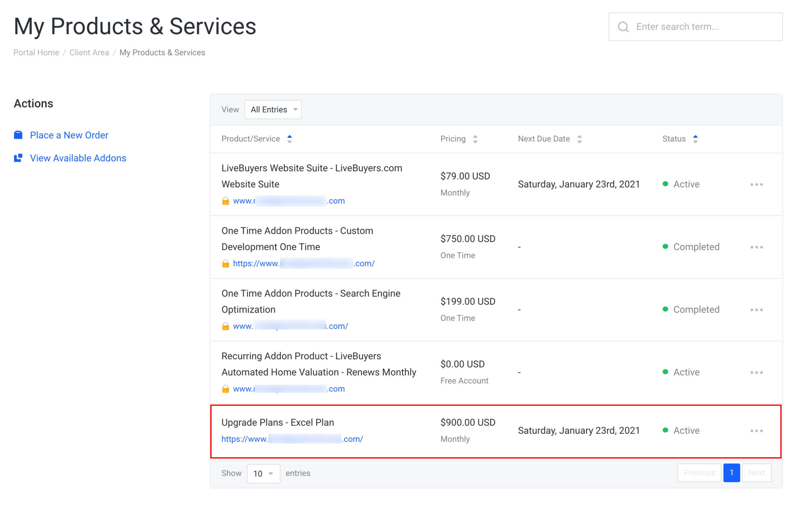812x528 pixels.
Task: Open three-dot menu for Automated Home Valuation
Action: pyautogui.click(x=756, y=372)
